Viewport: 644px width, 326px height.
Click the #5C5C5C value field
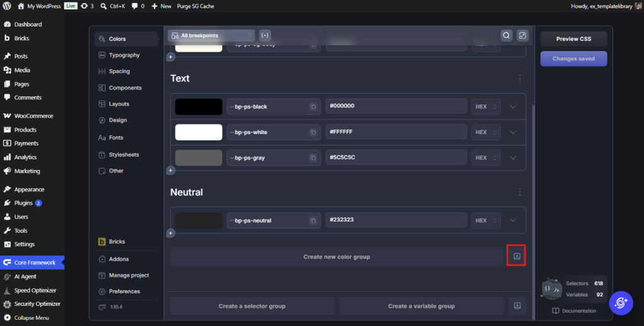[x=396, y=157]
